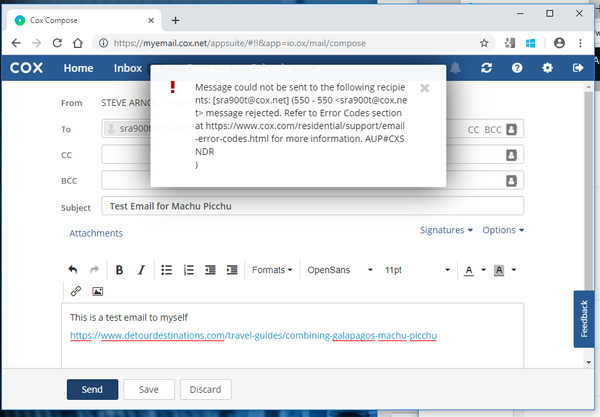The height and width of the screenshot is (417, 600).
Task: Toggle bold formatting
Action: [119, 270]
